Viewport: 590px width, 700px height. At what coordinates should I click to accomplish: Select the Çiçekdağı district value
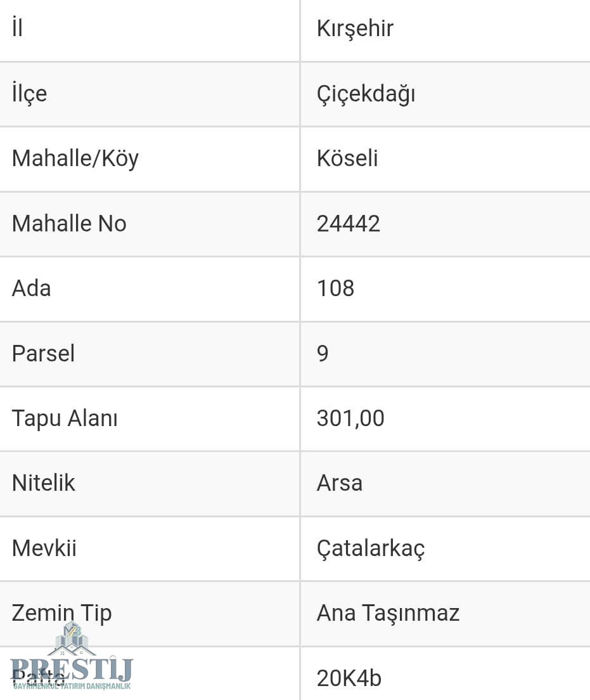(366, 94)
